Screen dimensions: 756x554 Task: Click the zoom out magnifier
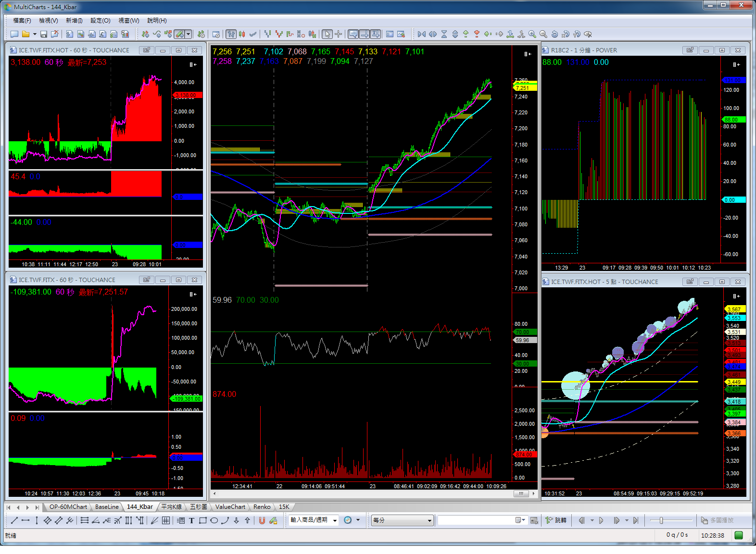tap(543, 34)
